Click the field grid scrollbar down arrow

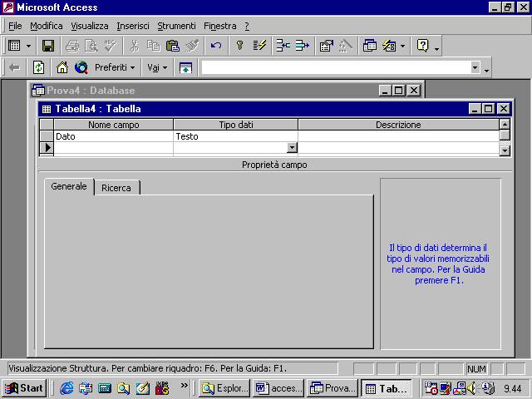(x=505, y=150)
